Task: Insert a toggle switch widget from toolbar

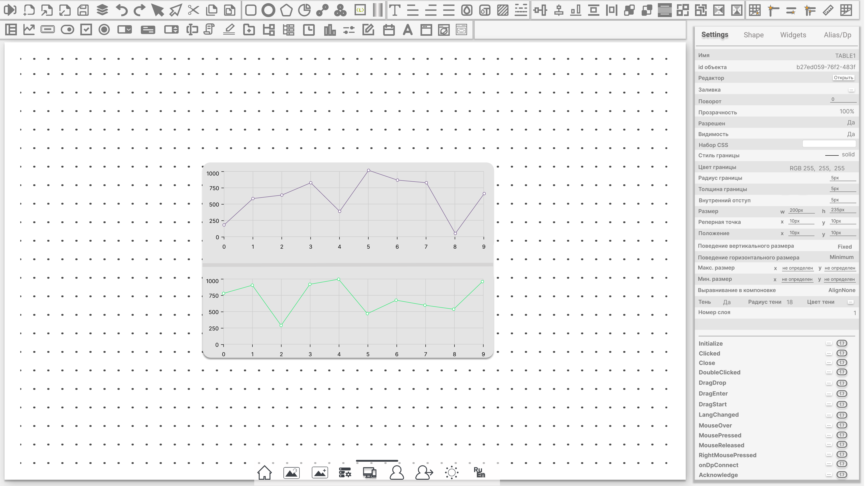Action: pos(67,30)
